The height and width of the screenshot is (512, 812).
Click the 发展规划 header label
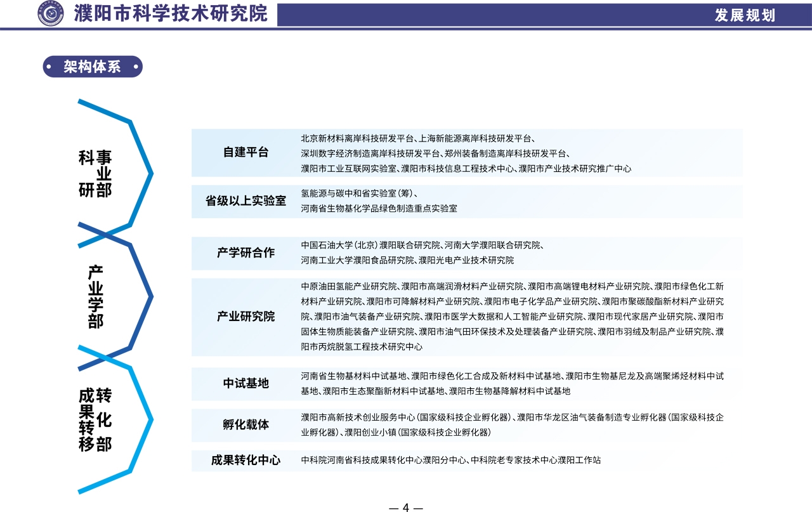(745, 15)
